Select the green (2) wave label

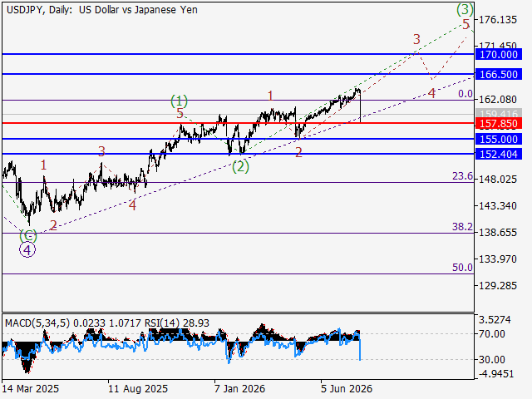click(x=240, y=166)
